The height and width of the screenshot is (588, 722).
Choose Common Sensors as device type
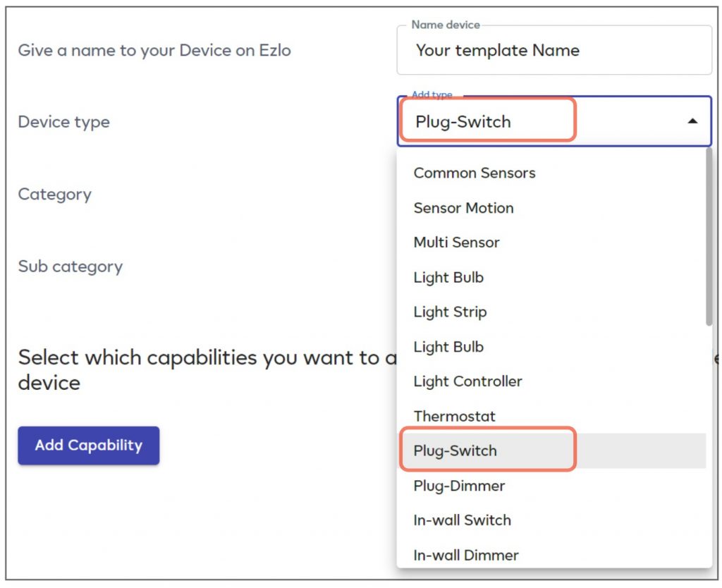tap(475, 173)
